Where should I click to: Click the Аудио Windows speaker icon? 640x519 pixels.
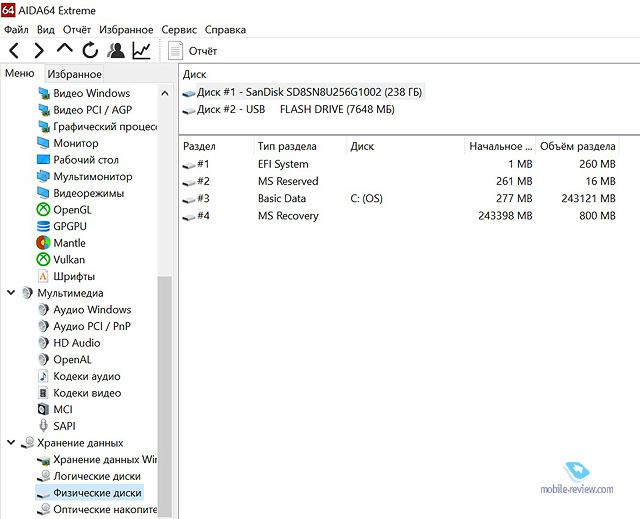coord(43,310)
